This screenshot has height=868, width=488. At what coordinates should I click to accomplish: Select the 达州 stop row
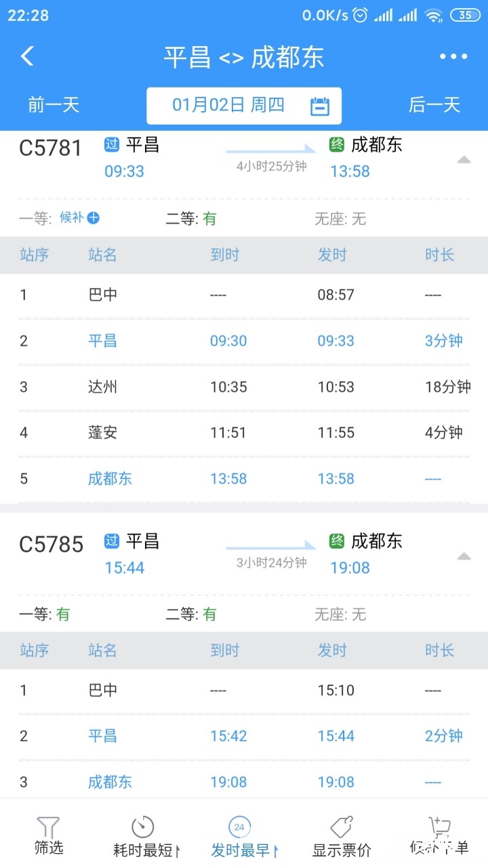click(x=244, y=387)
